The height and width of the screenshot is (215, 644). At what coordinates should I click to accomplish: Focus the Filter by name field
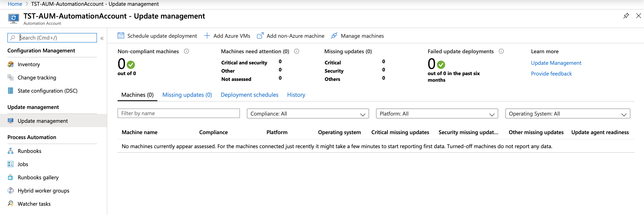(178, 113)
